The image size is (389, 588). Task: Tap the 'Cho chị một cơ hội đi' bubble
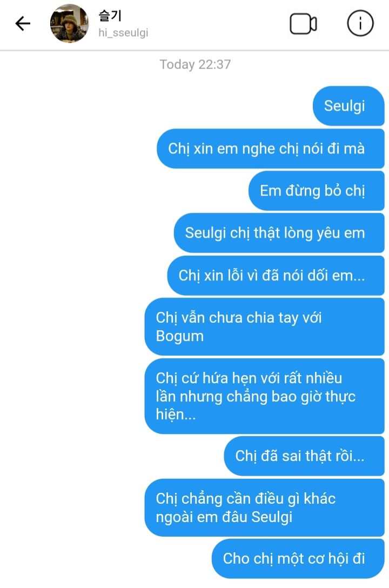click(298, 559)
